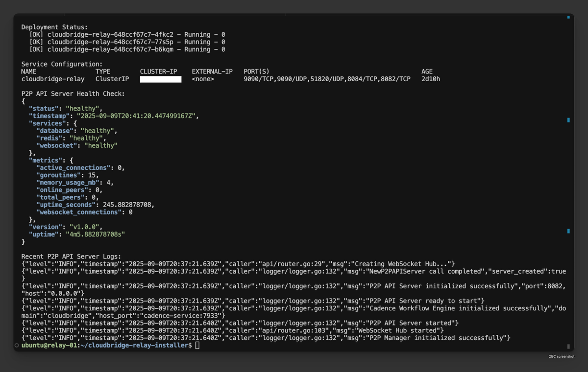588x372 pixels.
Task: Click log message "P2P API Server initialized successfully"
Action: coord(443,286)
